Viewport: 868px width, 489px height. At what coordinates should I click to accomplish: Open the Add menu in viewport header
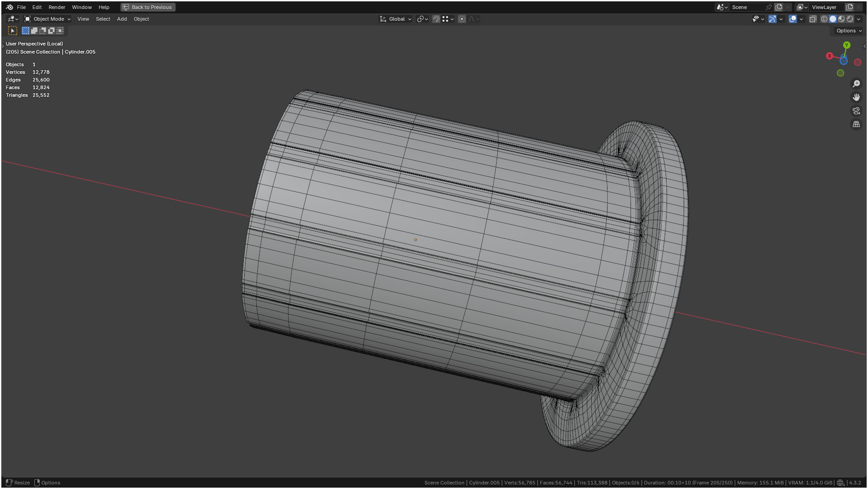pos(122,19)
